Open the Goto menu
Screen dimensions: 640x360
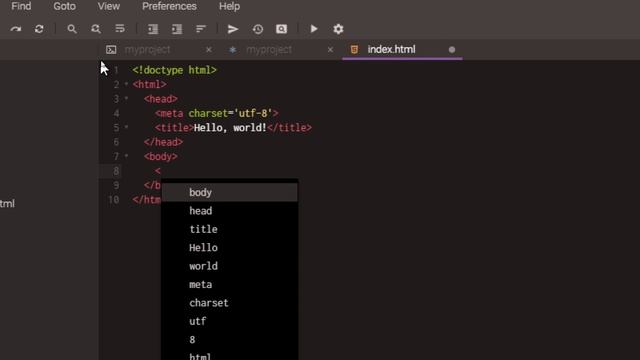coord(64,7)
